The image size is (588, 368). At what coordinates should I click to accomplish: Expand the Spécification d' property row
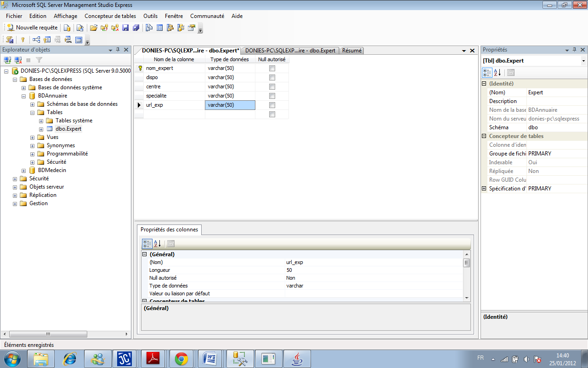pyautogui.click(x=484, y=189)
